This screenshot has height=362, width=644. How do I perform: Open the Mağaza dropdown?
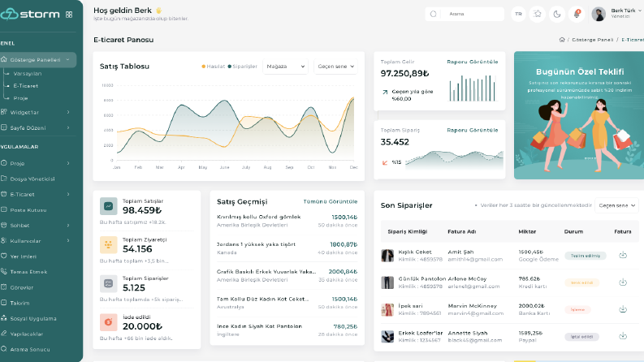[285, 67]
